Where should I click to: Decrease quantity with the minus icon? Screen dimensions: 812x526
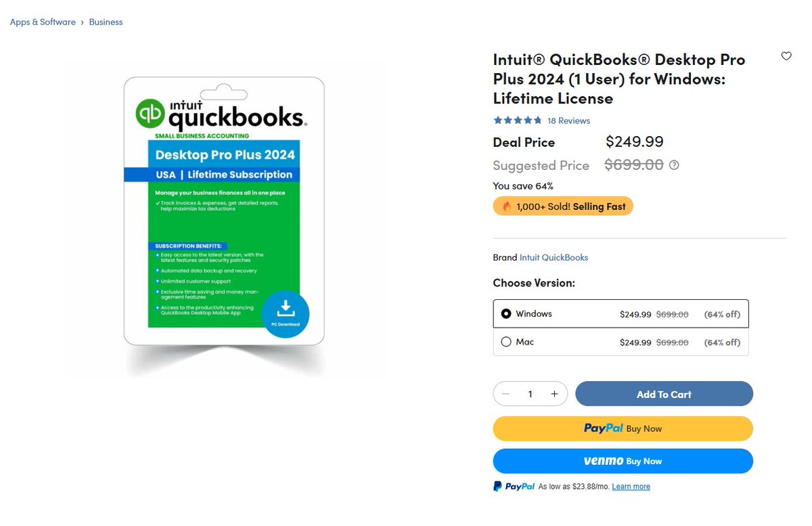506,394
